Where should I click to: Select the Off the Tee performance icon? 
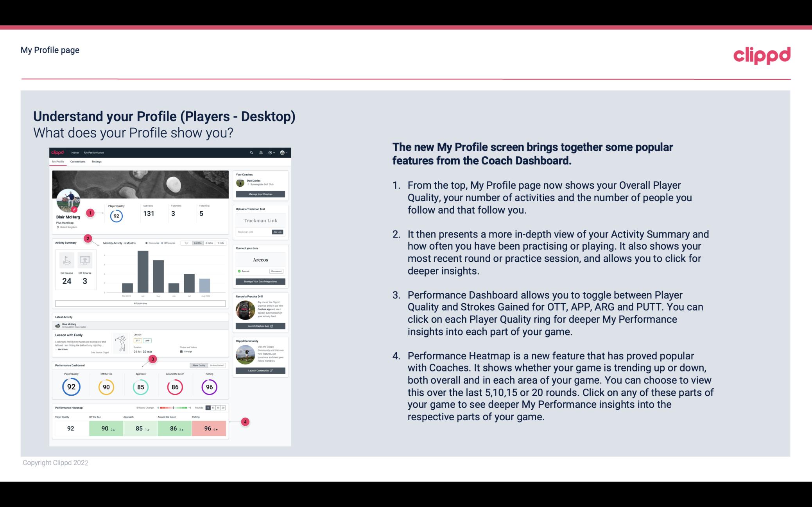tap(105, 387)
